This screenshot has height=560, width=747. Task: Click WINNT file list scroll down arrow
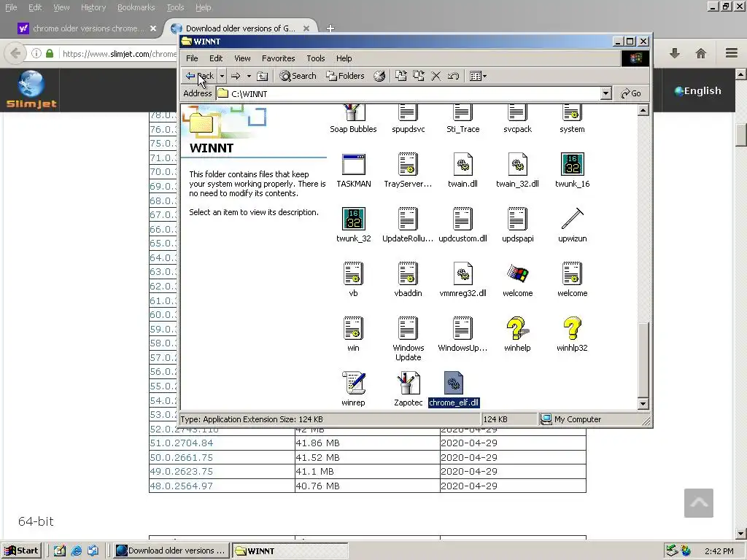click(643, 403)
